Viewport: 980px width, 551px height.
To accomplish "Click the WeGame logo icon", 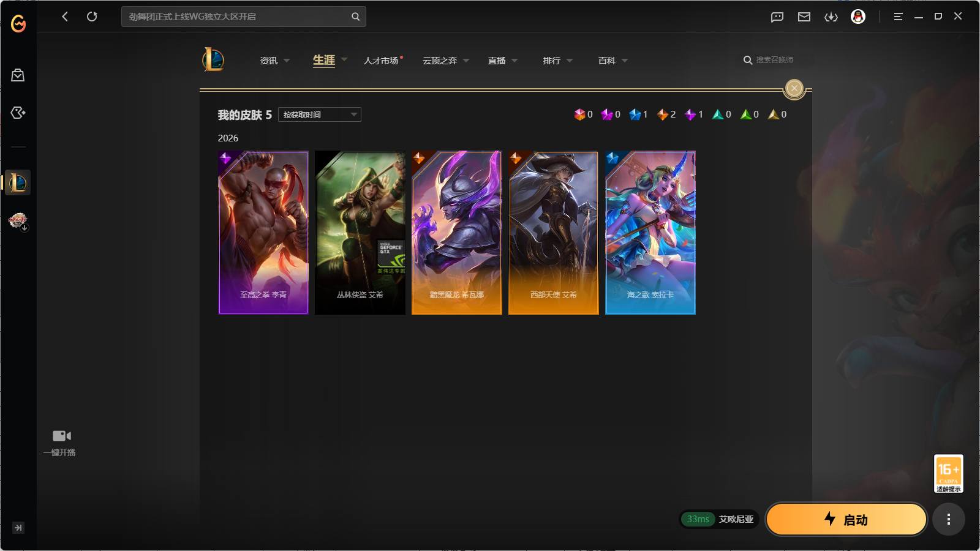I will (x=18, y=23).
